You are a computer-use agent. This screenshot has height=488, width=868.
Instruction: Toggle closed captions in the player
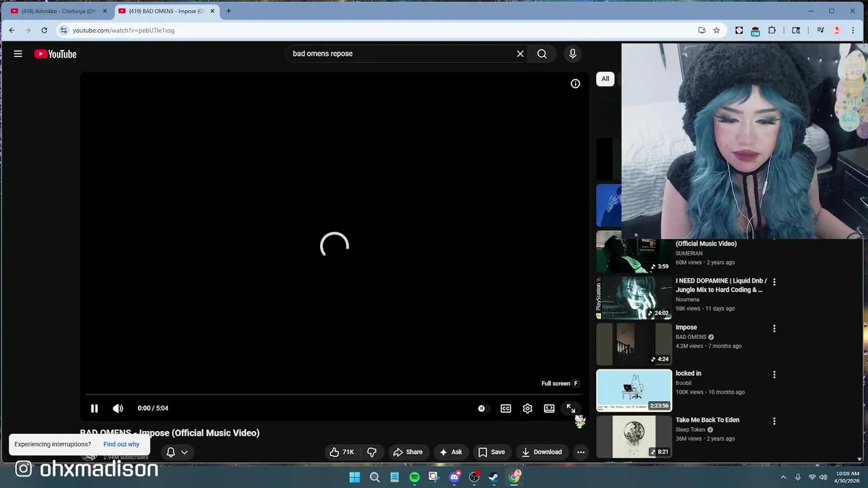point(506,408)
